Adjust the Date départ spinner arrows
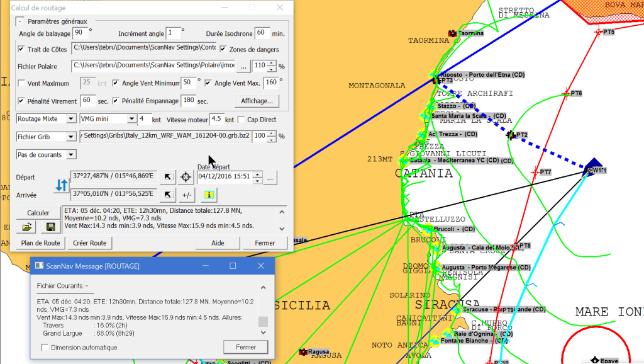The image size is (644, 364). pyautogui.click(x=257, y=177)
